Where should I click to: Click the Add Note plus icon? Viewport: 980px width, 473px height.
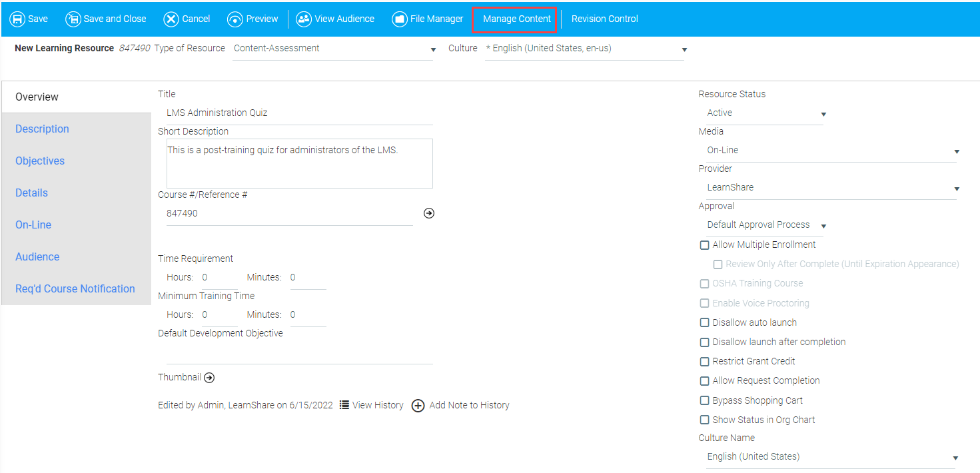[x=418, y=406]
